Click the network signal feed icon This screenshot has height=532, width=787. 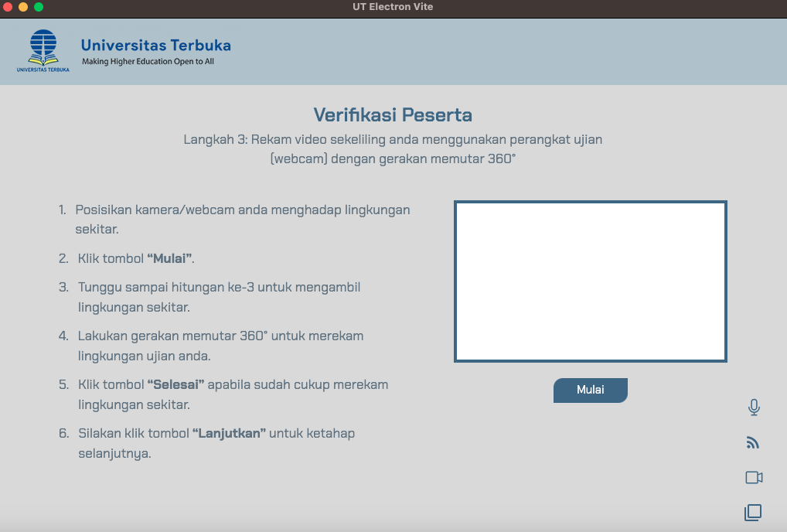pyautogui.click(x=753, y=443)
